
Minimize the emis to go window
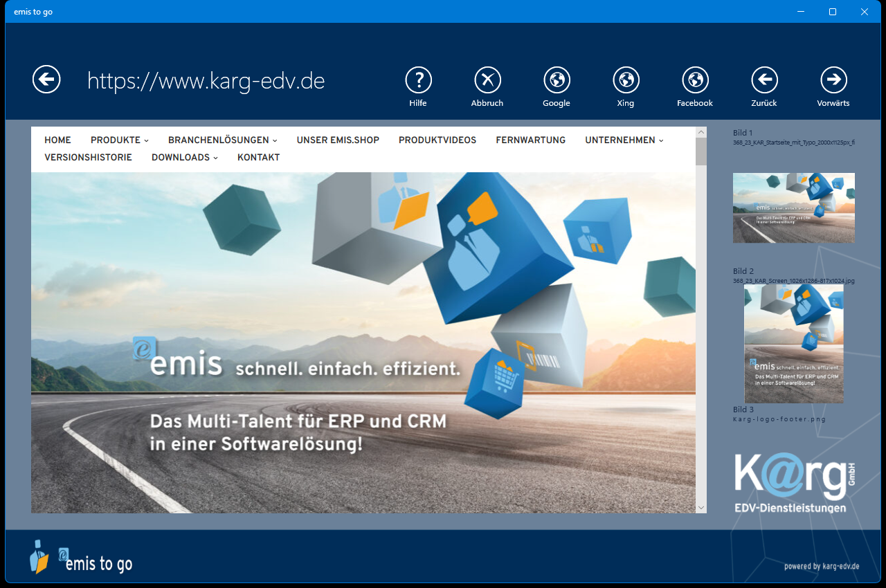click(x=801, y=12)
